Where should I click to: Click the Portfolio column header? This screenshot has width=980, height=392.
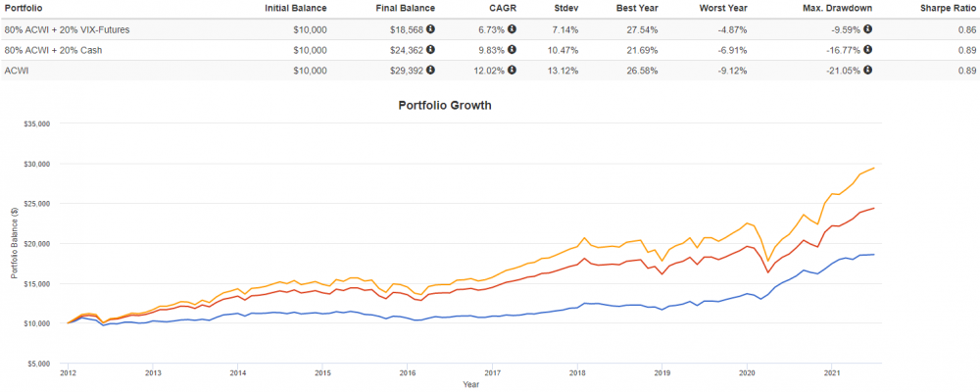[26, 10]
